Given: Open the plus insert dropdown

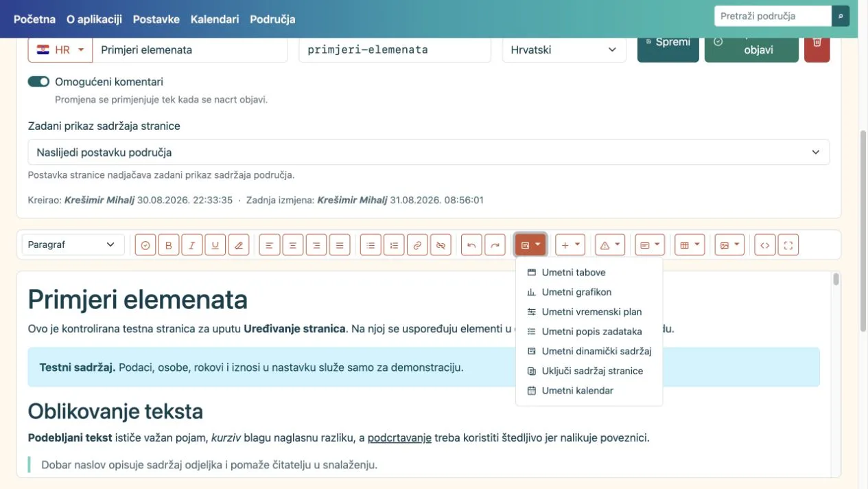Looking at the screenshot, I should point(570,245).
